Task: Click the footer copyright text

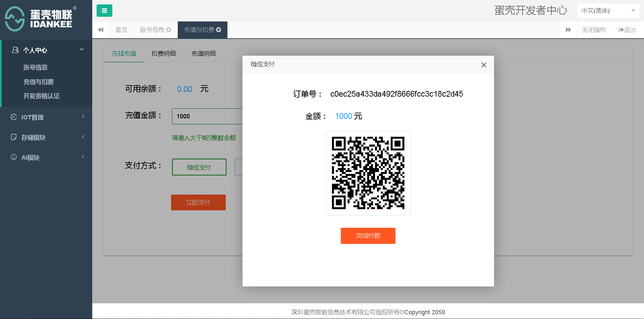Action: 368,312
